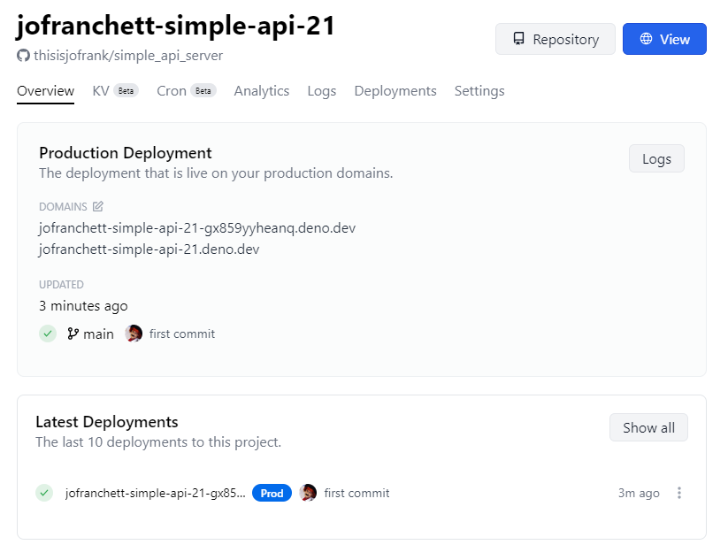The height and width of the screenshot is (560, 728).
Task: Select the Logs tab
Action: point(321,90)
